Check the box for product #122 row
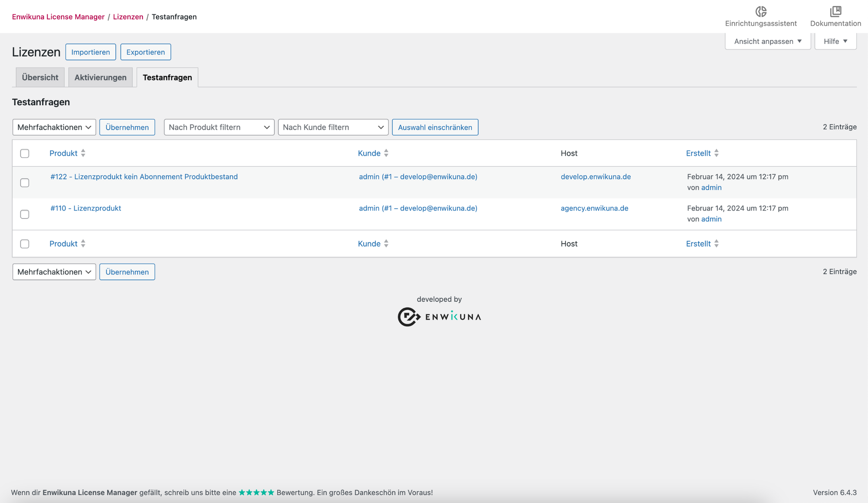 tap(25, 183)
